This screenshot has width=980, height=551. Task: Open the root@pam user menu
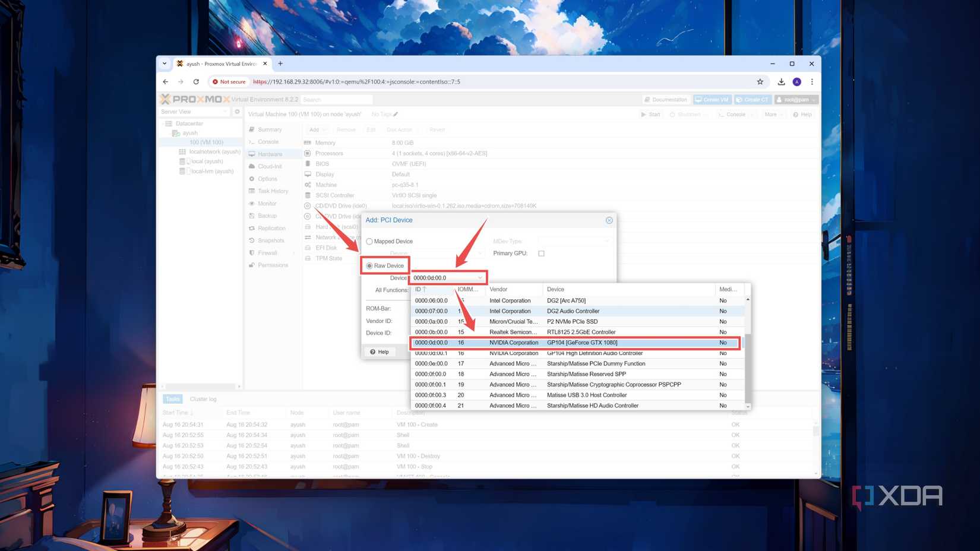coord(796,99)
